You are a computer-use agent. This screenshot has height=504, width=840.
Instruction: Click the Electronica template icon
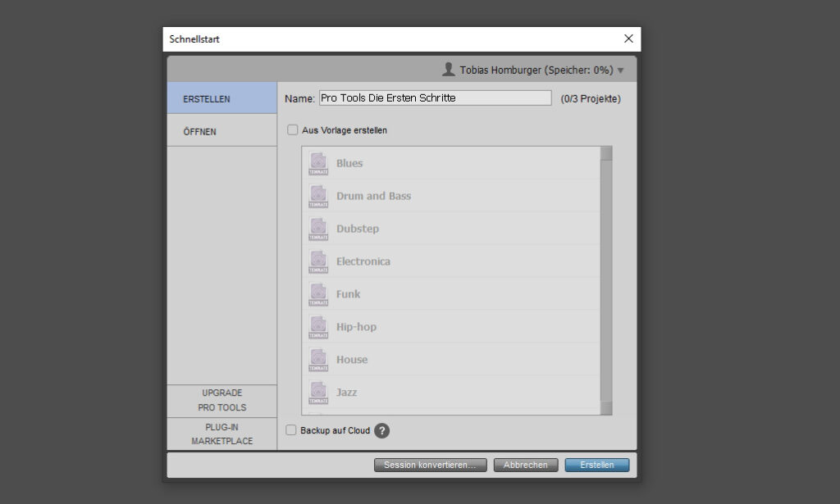pos(318,261)
